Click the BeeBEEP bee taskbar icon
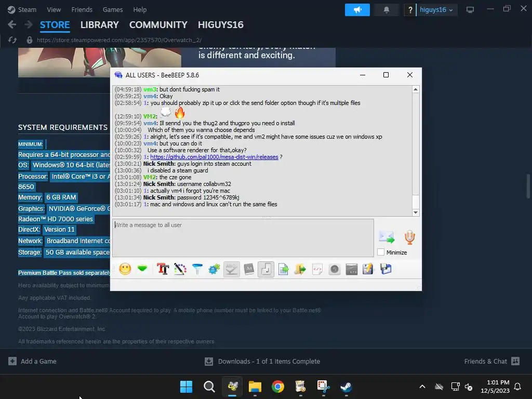This screenshot has height=399, width=532. (x=232, y=387)
